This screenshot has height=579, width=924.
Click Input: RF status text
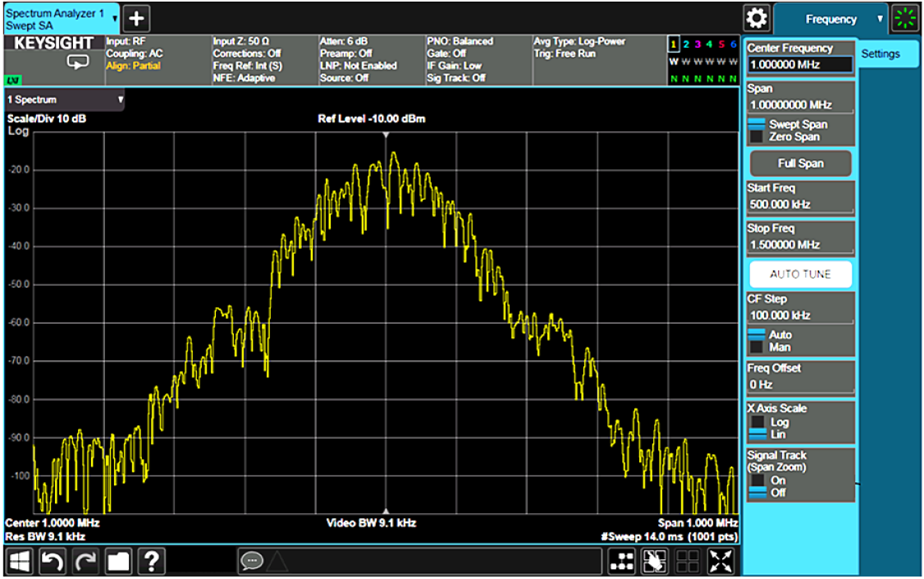coord(126,41)
